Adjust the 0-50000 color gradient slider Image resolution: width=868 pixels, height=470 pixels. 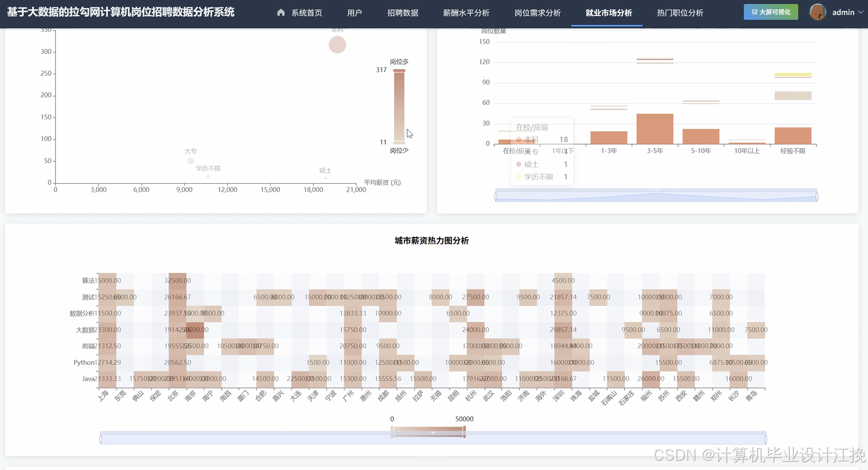coord(428,431)
